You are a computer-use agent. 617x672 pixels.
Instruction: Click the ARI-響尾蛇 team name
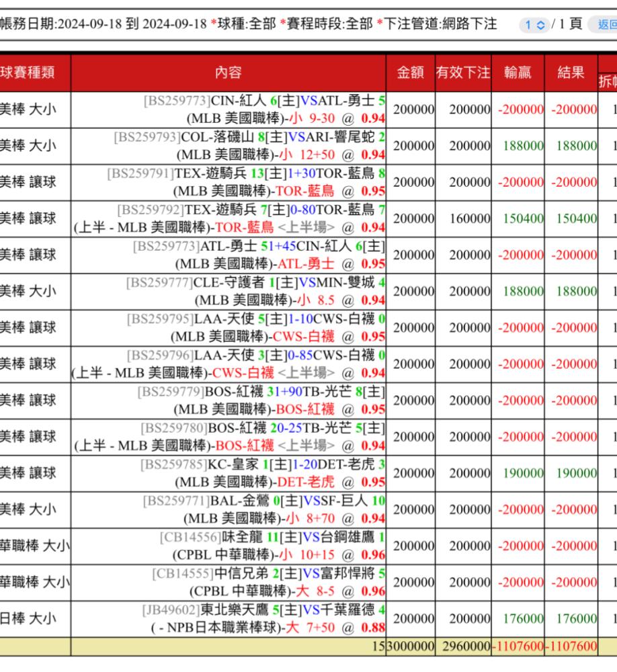(x=340, y=137)
